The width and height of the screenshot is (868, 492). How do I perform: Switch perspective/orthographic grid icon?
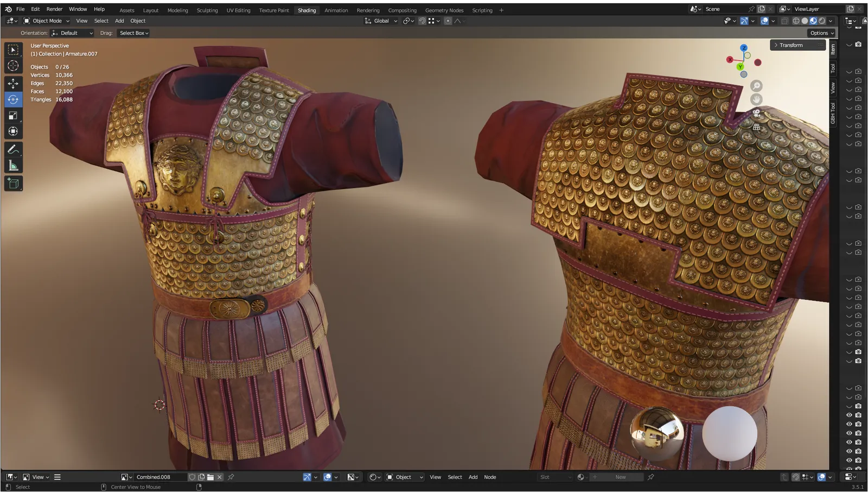pyautogui.click(x=756, y=127)
